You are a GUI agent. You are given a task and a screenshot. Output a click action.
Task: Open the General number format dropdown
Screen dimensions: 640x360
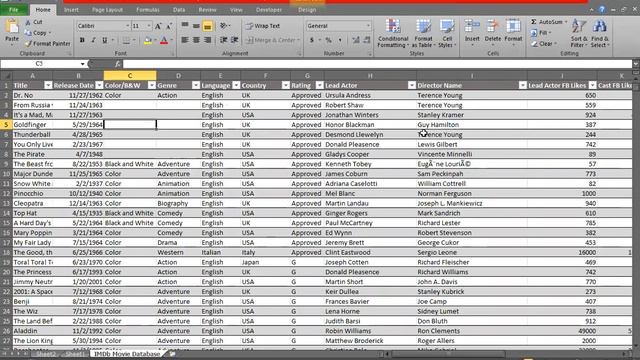tap(368, 26)
